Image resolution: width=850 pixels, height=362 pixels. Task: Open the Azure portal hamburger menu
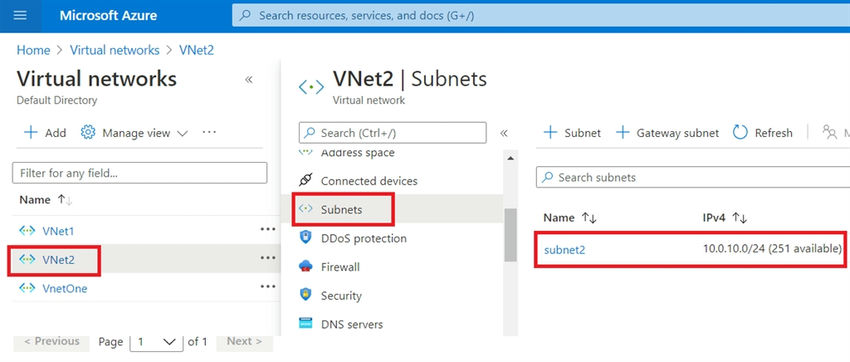[x=20, y=16]
